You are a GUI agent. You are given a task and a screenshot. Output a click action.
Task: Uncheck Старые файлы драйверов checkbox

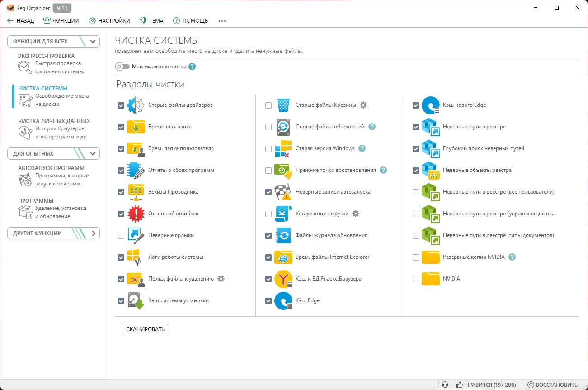[x=121, y=105]
